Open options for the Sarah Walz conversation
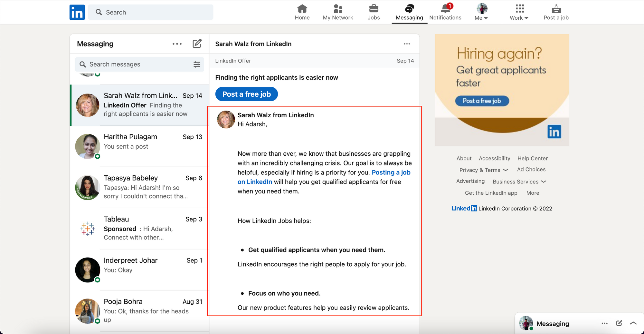Screen dimensions: 644x334 [x=407, y=44]
